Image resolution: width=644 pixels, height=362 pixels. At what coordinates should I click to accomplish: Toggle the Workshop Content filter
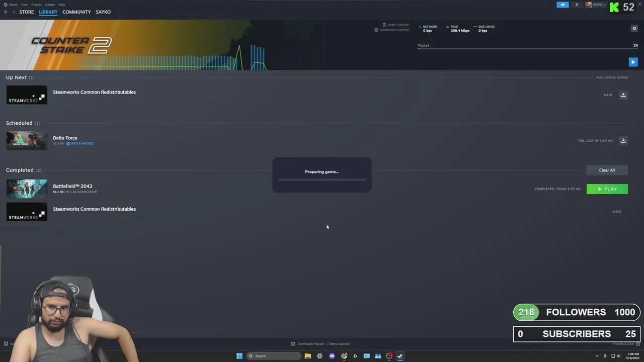pyautogui.click(x=392, y=30)
